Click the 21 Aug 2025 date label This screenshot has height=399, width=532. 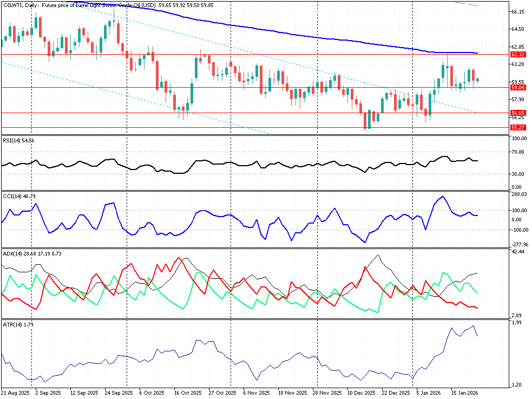point(15,392)
